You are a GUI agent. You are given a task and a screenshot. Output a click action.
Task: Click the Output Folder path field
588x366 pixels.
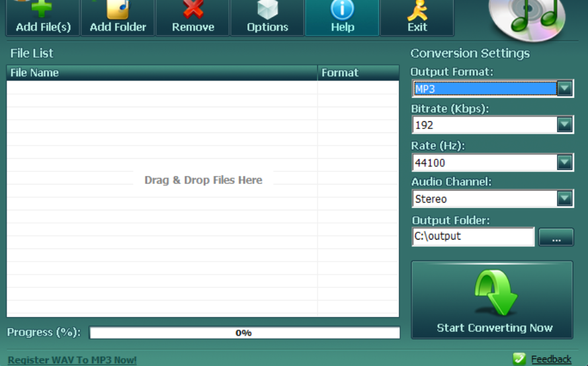pyautogui.click(x=472, y=236)
